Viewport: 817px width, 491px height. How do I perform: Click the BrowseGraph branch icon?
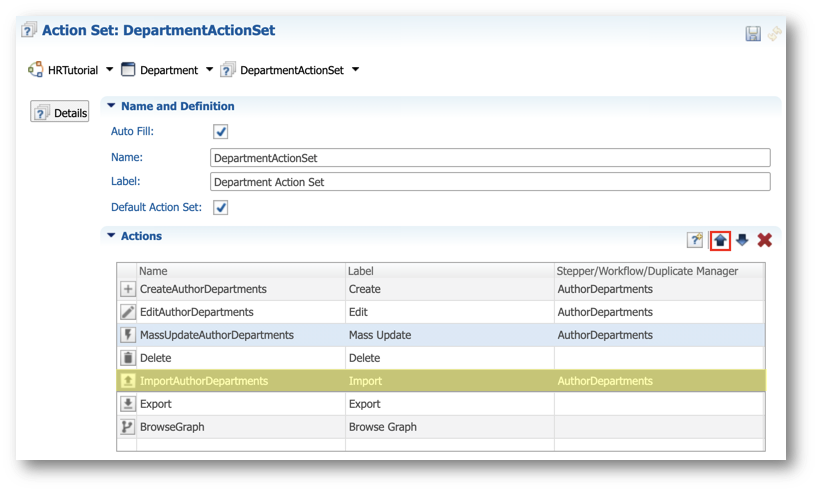pyautogui.click(x=128, y=426)
